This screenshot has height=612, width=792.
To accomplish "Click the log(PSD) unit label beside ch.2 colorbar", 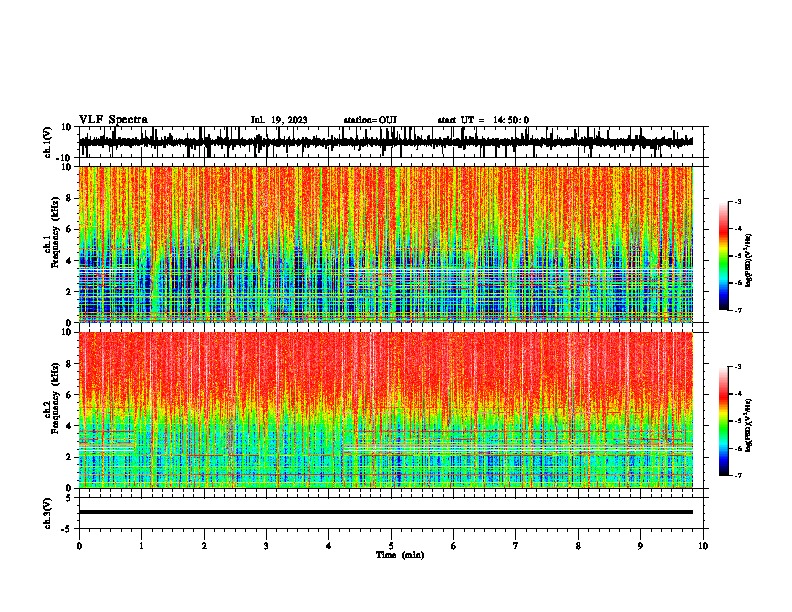I will (x=748, y=425).
